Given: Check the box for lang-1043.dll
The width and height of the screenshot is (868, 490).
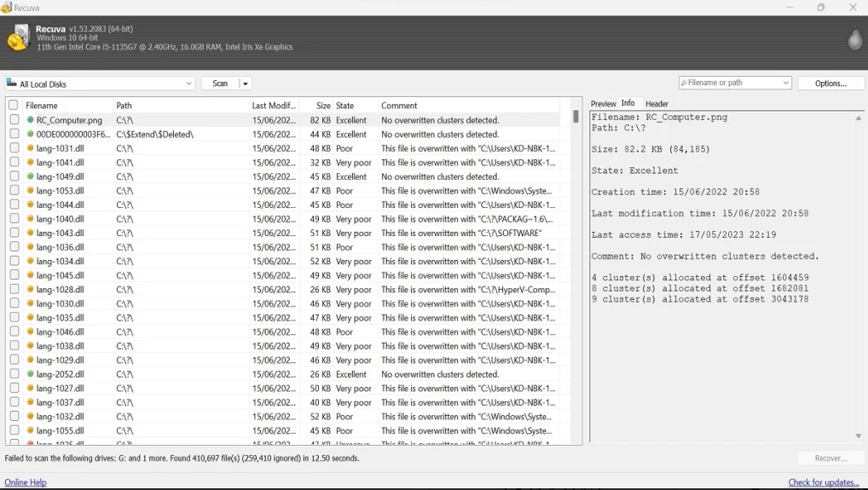Looking at the screenshot, I should pos(14,233).
